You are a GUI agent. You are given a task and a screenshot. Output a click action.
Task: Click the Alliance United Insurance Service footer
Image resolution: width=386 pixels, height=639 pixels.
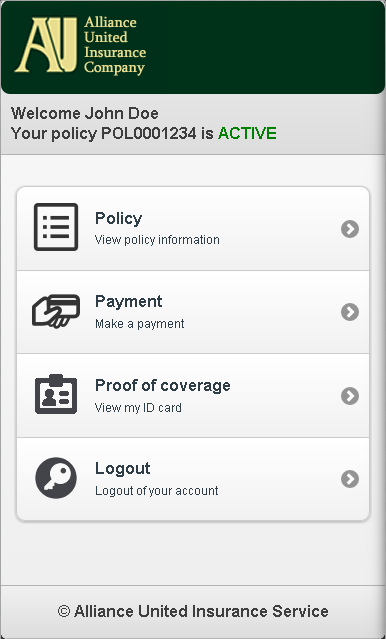(193, 611)
